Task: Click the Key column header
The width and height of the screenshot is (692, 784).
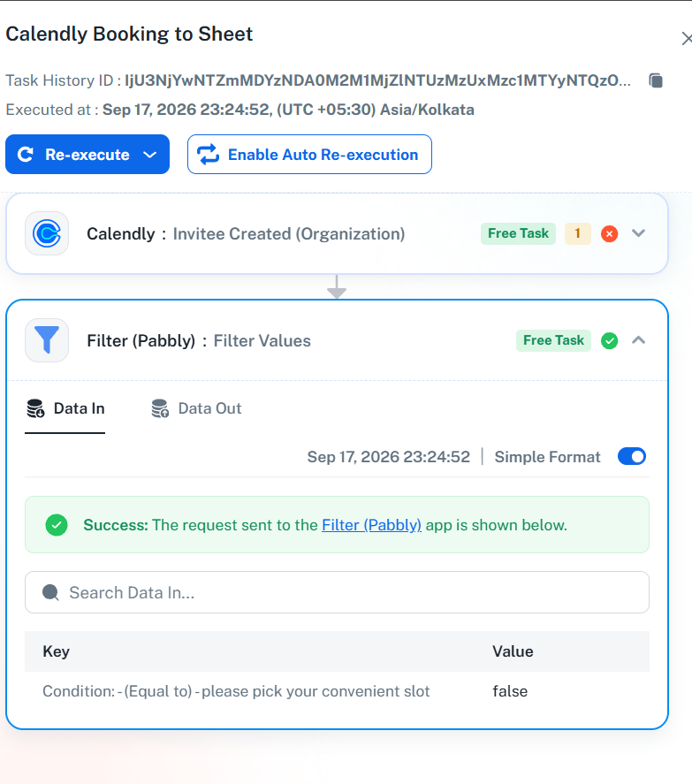Action: [x=56, y=651]
